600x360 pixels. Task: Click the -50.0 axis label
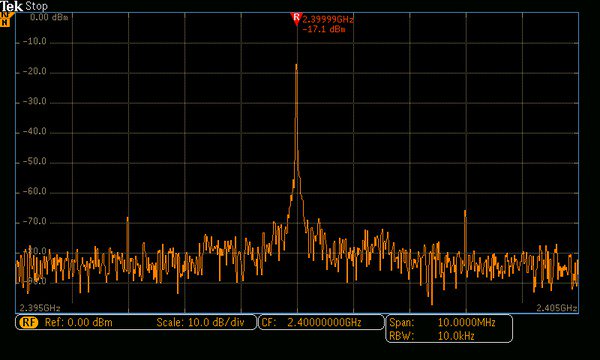click(x=34, y=161)
